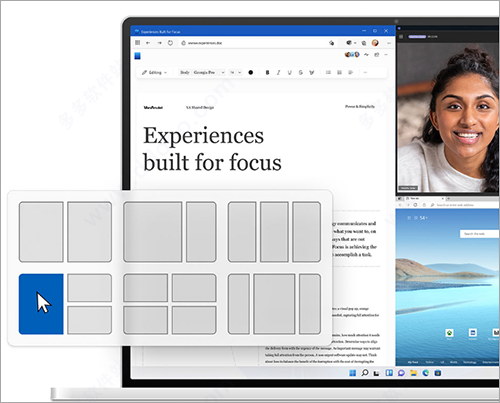Click the browser refresh icon
The height and width of the screenshot is (403, 500).
coord(170,43)
